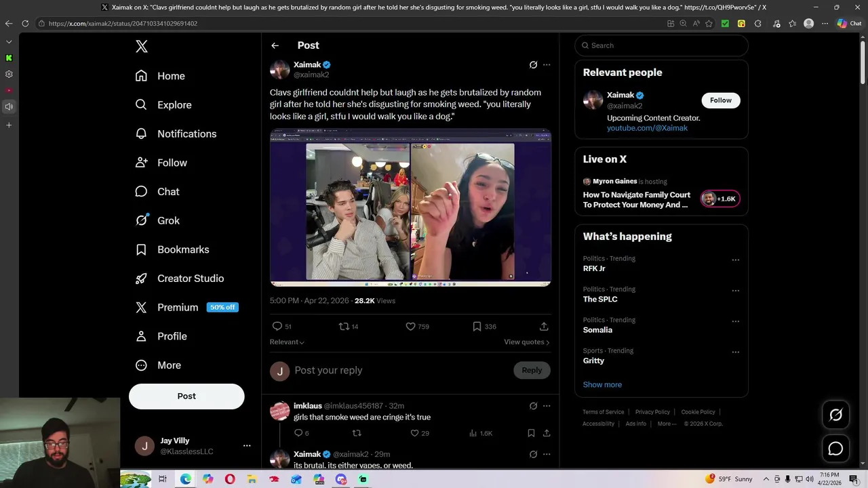This screenshot has height=488, width=868.
Task: Open Opera from the taskbar
Action: [230, 479]
